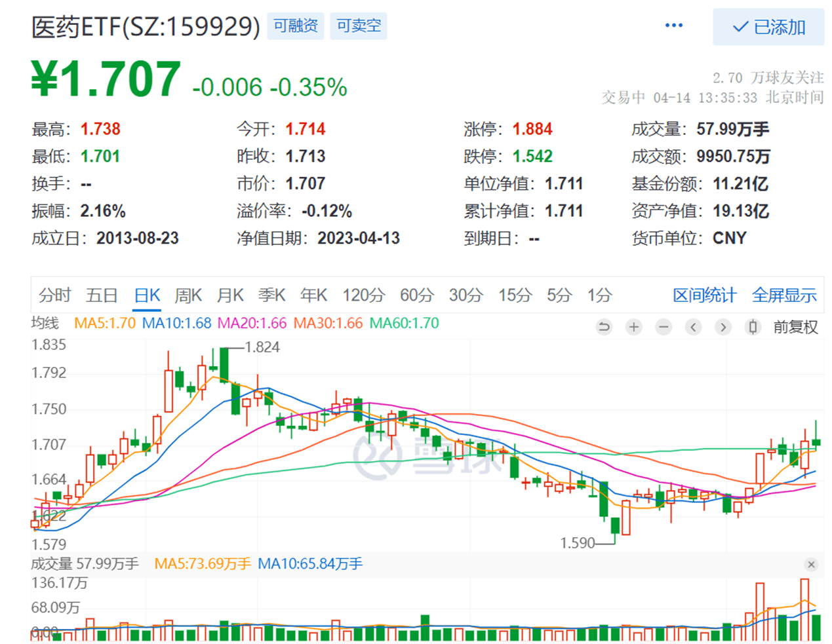Select the 120分 interval option
This screenshot has height=644, width=832.
point(364,295)
